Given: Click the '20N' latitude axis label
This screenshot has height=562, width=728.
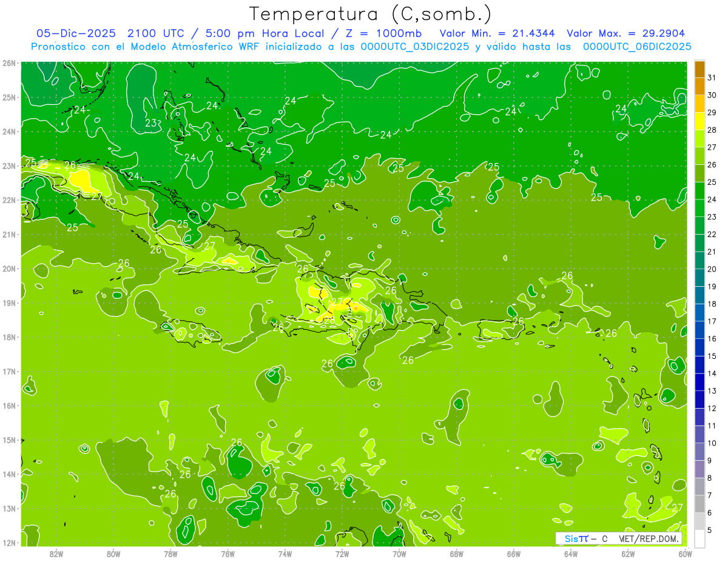Looking at the screenshot, I should pos(8,269).
